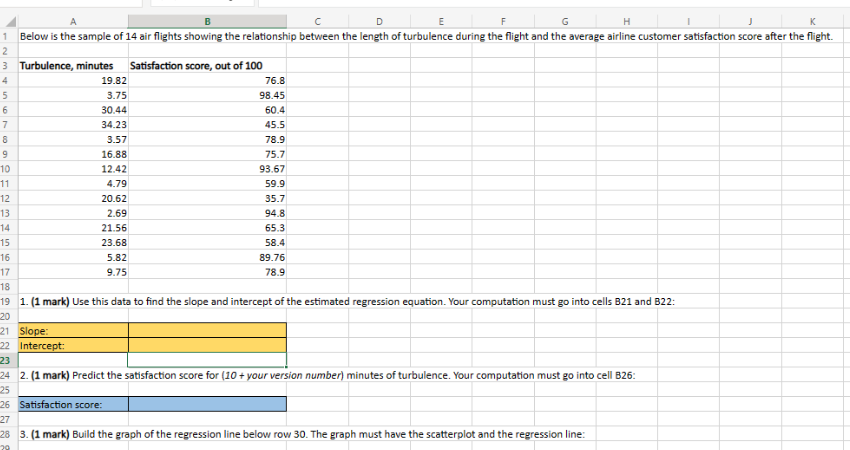This screenshot has width=850, height=450.
Task: Click column C header
Action: pos(317,22)
